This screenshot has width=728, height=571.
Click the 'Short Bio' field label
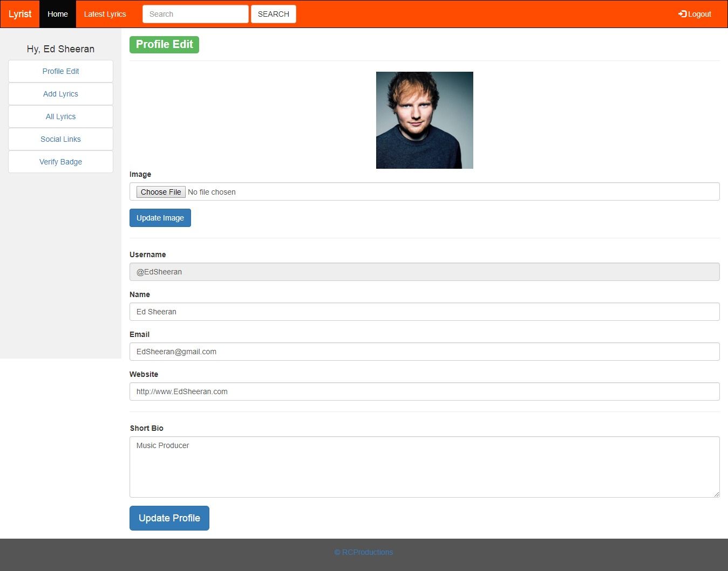(x=147, y=428)
